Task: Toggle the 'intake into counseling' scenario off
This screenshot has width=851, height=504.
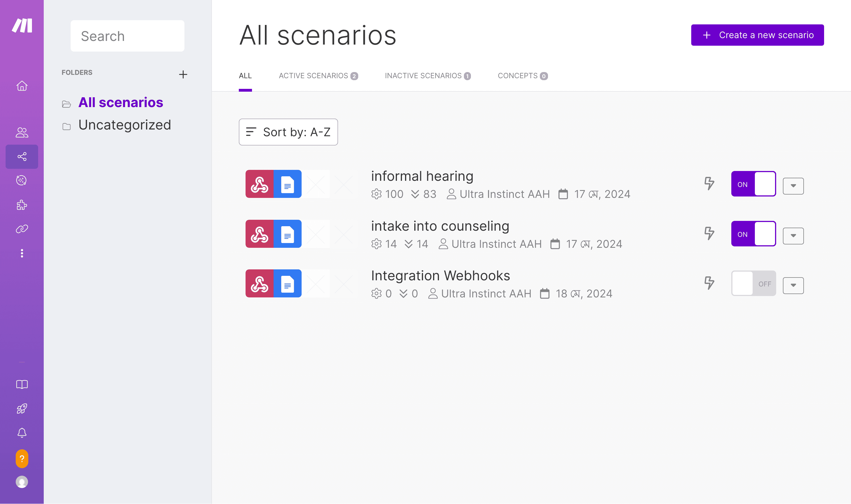Action: coord(753,234)
